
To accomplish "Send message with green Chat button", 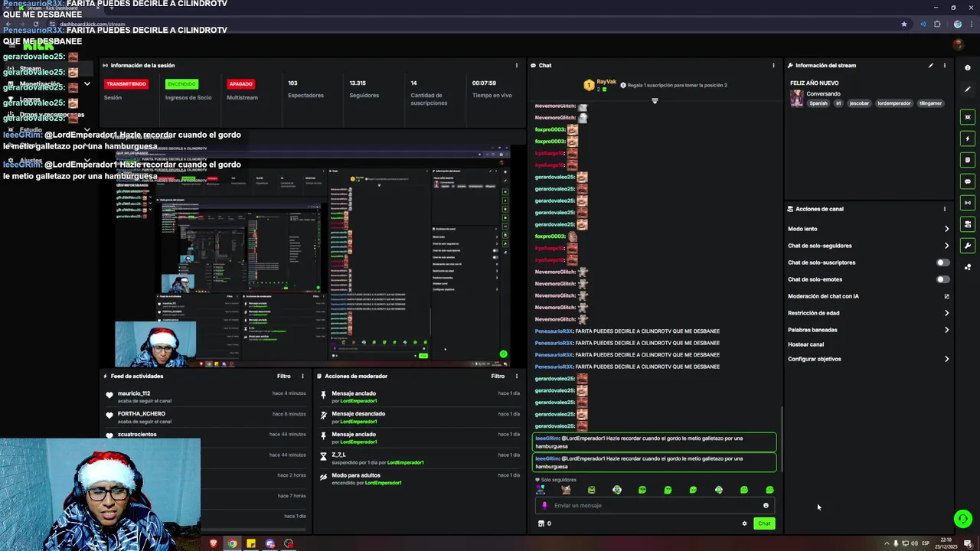I will pyautogui.click(x=764, y=523).
